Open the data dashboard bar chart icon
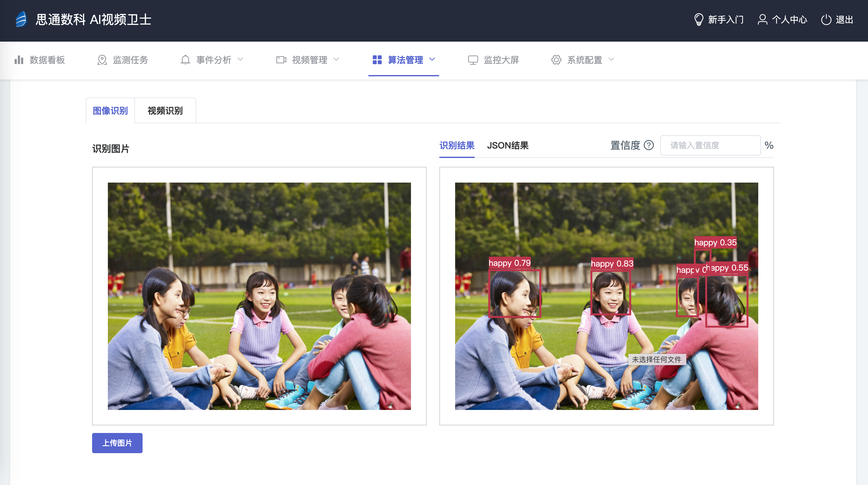 tap(19, 60)
